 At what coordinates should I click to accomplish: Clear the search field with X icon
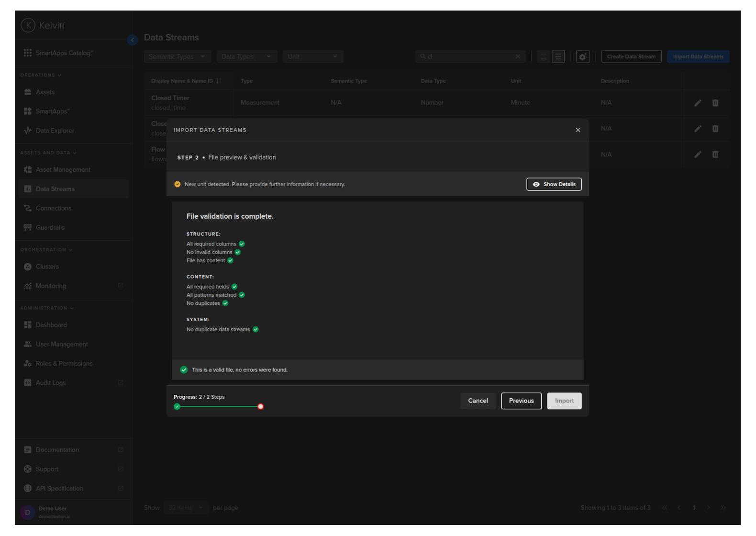[518, 56]
